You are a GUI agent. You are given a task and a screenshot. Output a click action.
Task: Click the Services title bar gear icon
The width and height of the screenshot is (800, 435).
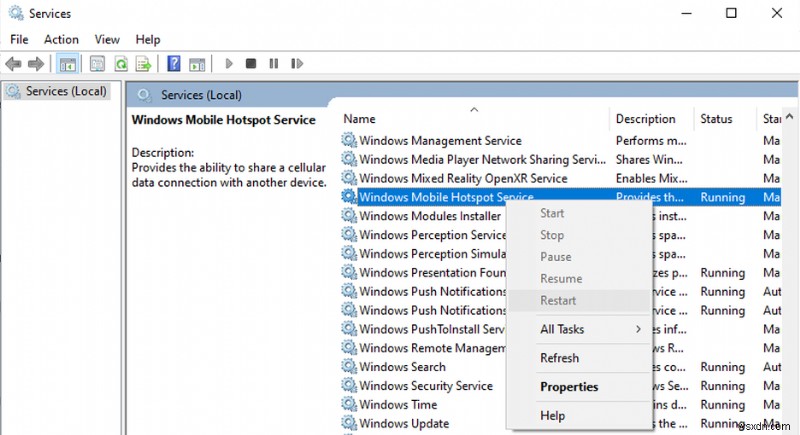pyautogui.click(x=16, y=13)
